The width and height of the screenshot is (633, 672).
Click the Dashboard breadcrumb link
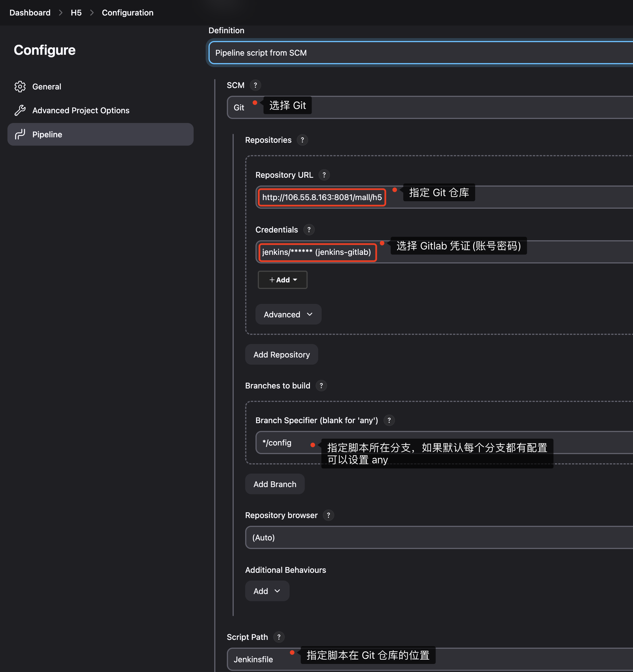30,13
